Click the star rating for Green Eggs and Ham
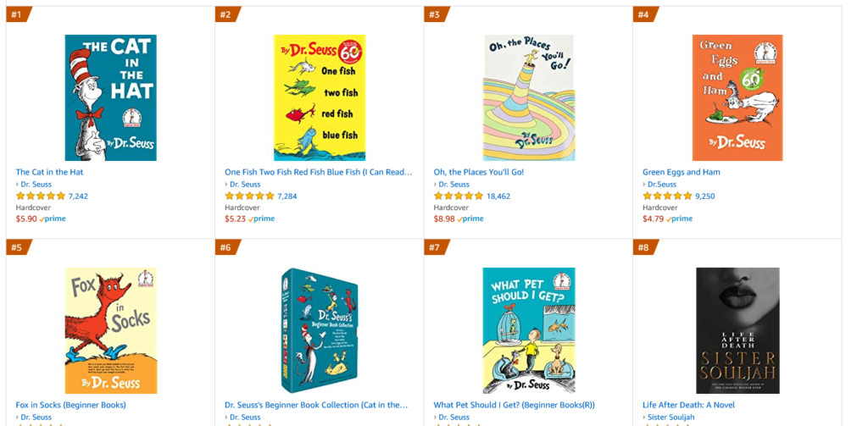Image resolution: width=868 pixels, height=426 pixels. 667,196
